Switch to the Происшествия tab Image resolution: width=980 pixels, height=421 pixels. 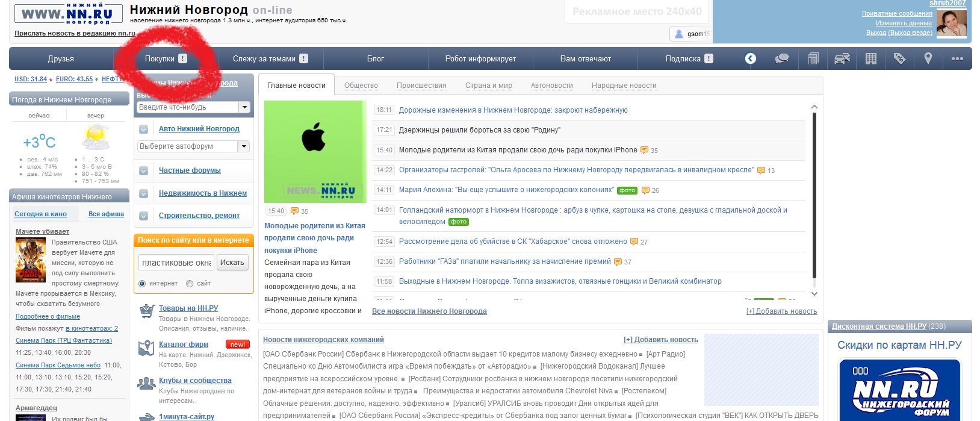[421, 86]
